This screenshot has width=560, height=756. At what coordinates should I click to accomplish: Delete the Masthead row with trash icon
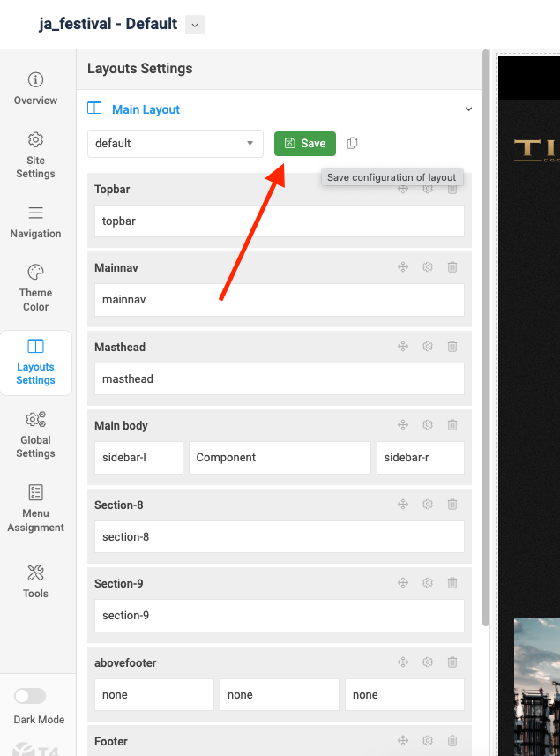(x=452, y=346)
